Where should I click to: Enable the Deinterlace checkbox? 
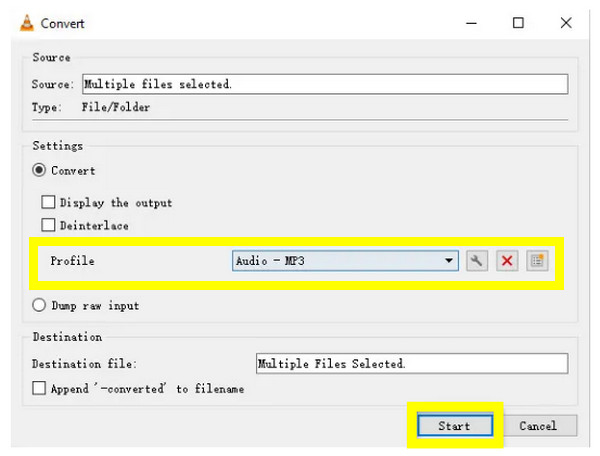[48, 225]
